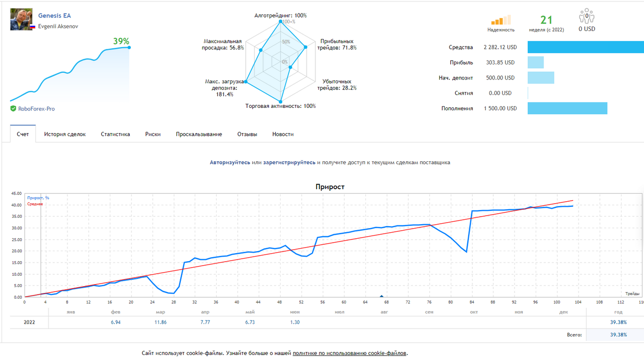Click the Пополнения value 1 500.00 USD
The image size is (644, 363).
tap(500, 108)
